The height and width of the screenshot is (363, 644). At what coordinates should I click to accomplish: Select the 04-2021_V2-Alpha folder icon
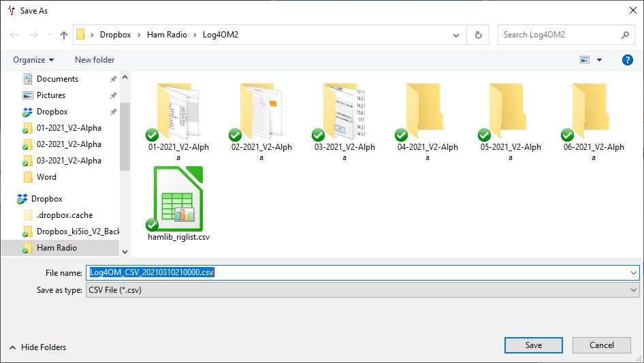(x=425, y=111)
